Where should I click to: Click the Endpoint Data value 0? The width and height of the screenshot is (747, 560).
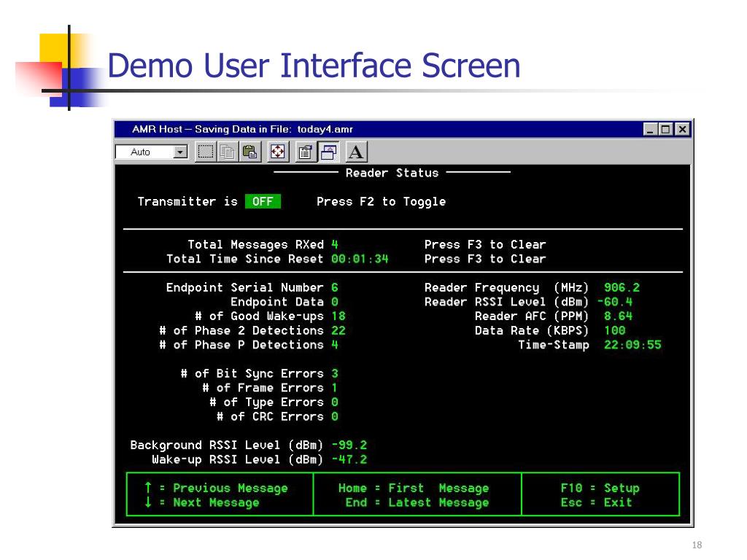(335, 302)
